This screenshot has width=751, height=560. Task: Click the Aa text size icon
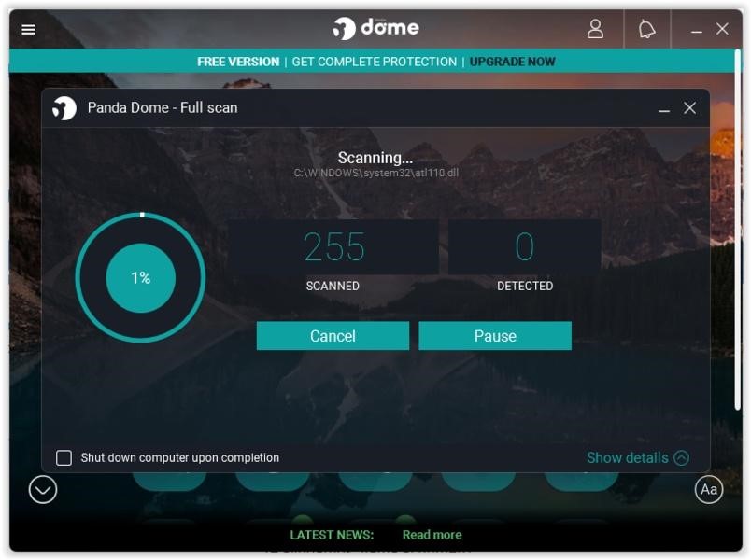(709, 490)
